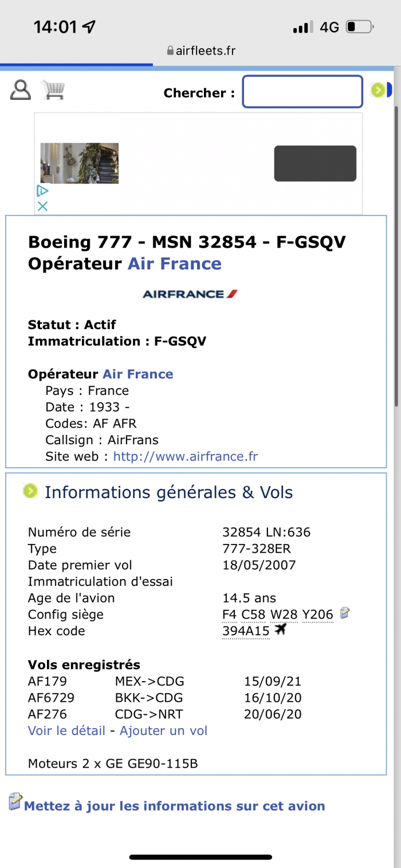
Task: Open the Opérateur Air France link
Action: point(137,374)
